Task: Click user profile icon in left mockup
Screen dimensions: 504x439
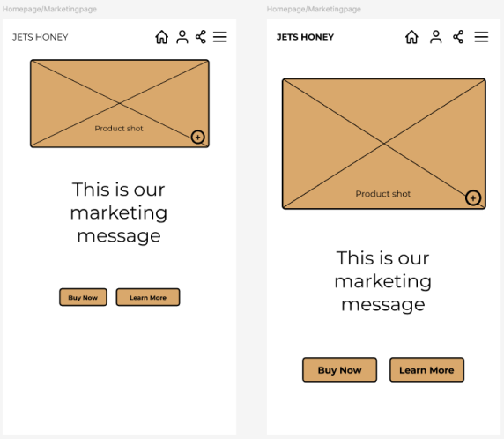Action: coord(182,37)
